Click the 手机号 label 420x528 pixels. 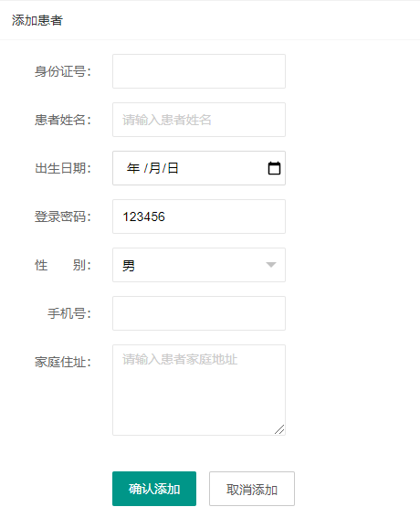pyautogui.click(x=69, y=313)
